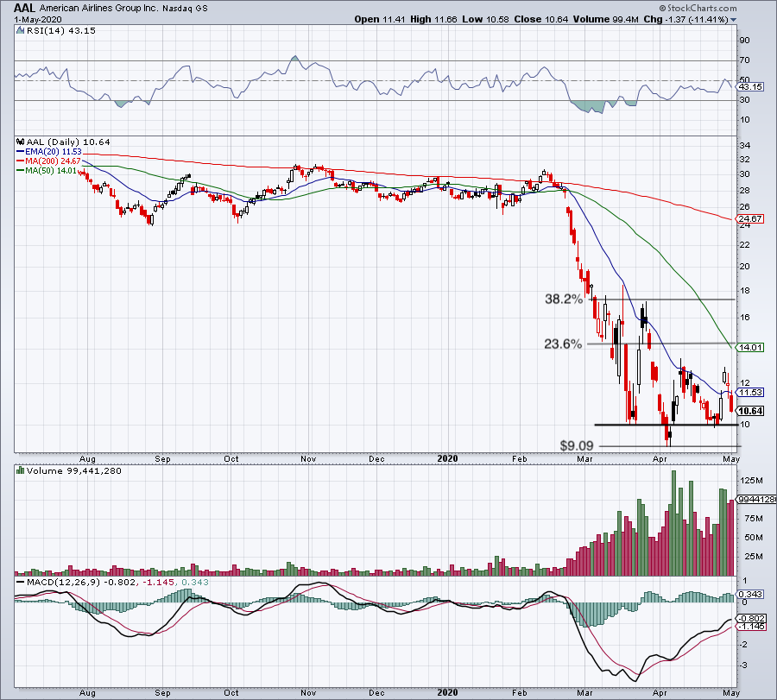777x700 pixels.
Task: Click the 0.343 MACD histogram value tag
Action: (749, 596)
